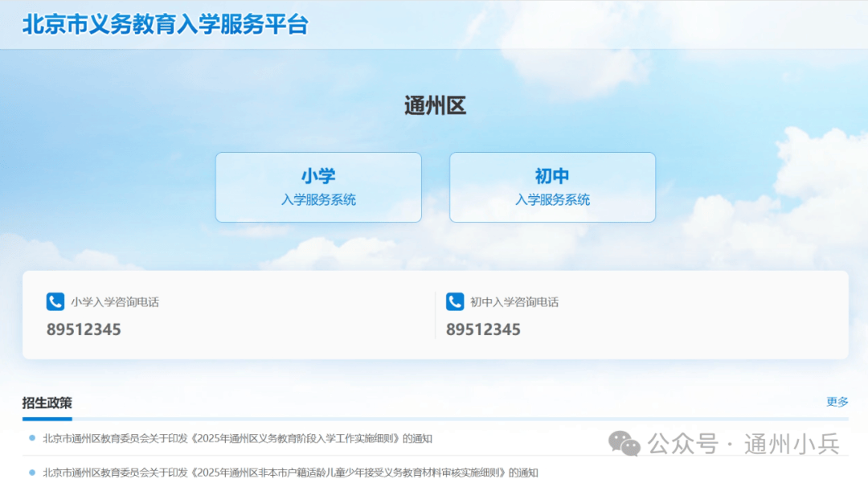Click the 小学入学咨询电话 label

(x=115, y=302)
